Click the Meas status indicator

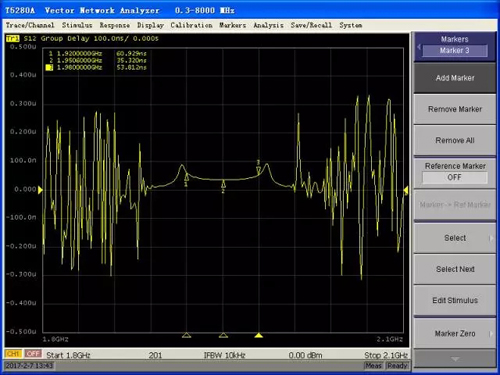click(x=373, y=366)
